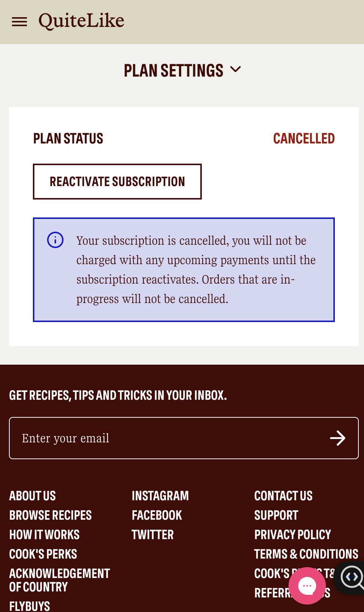
Task: Open the Twitter link
Action: click(x=153, y=535)
